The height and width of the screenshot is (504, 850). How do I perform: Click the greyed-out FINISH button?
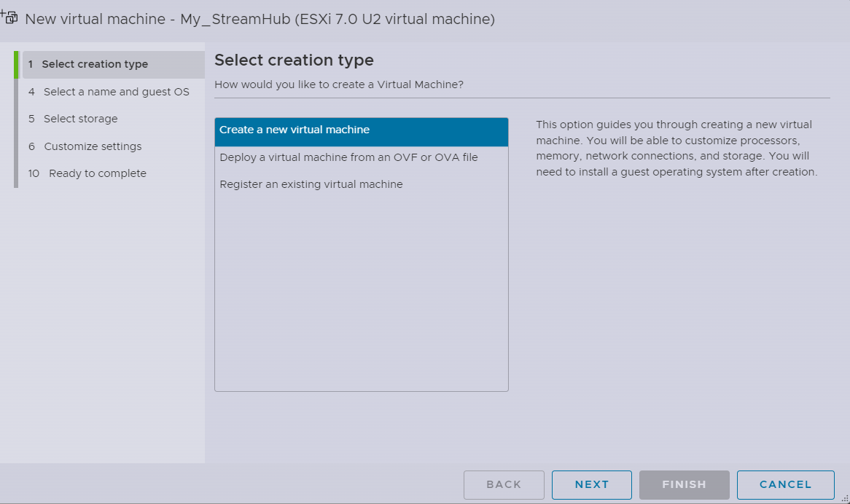tap(684, 484)
